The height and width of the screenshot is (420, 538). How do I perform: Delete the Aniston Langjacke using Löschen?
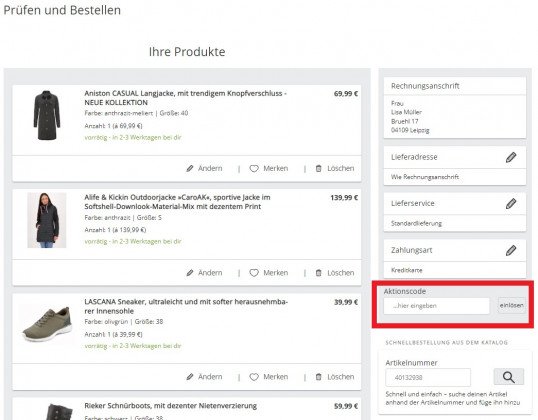(x=335, y=168)
